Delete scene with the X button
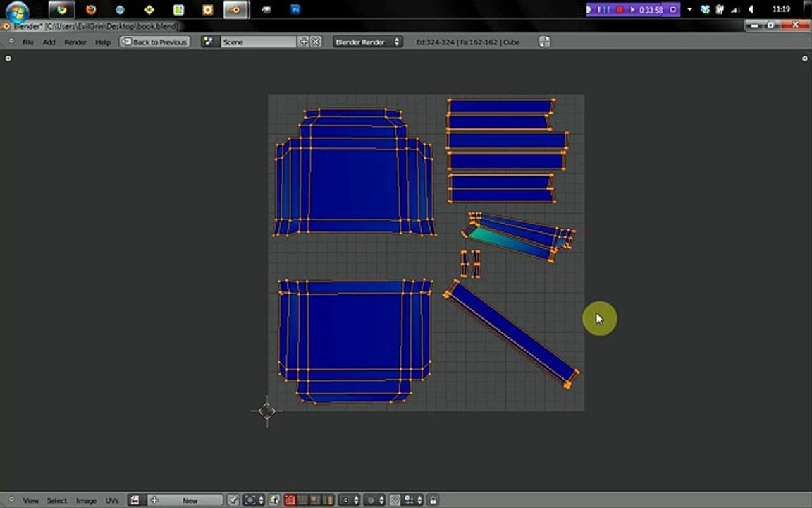The width and height of the screenshot is (812, 508). coord(316,42)
